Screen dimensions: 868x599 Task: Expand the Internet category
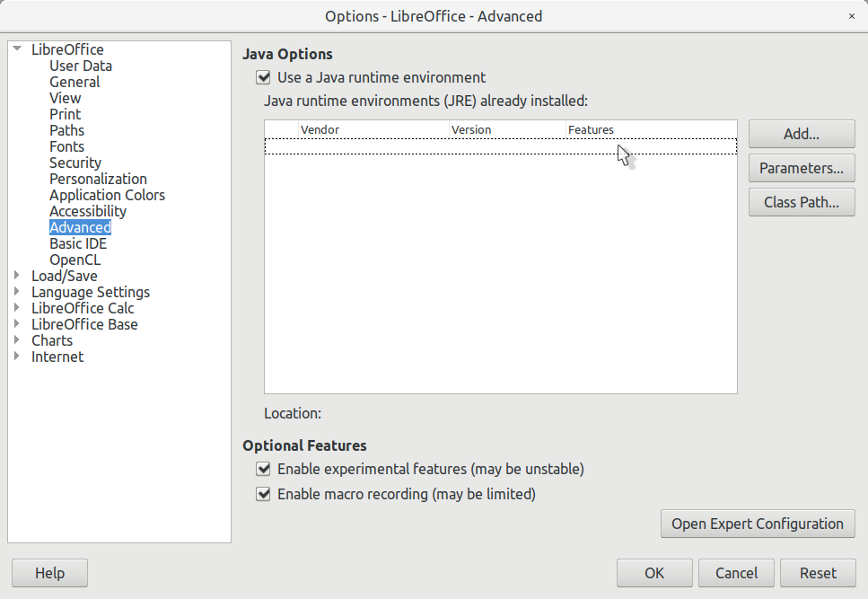tap(17, 357)
